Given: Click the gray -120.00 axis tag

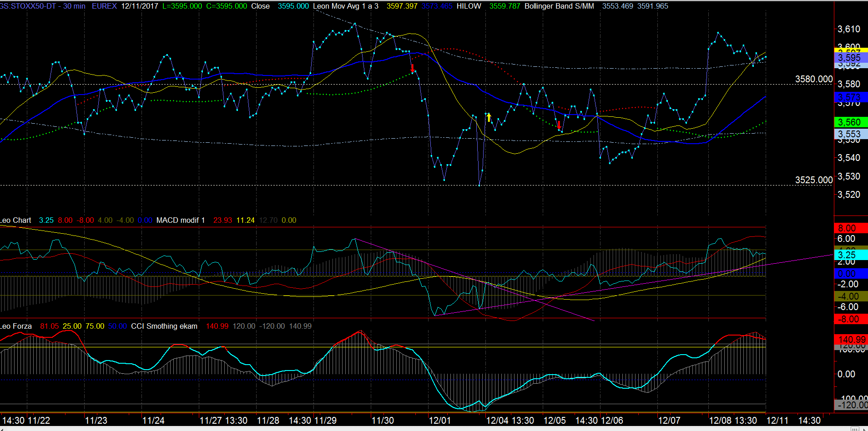Looking at the screenshot, I should pos(850,405).
